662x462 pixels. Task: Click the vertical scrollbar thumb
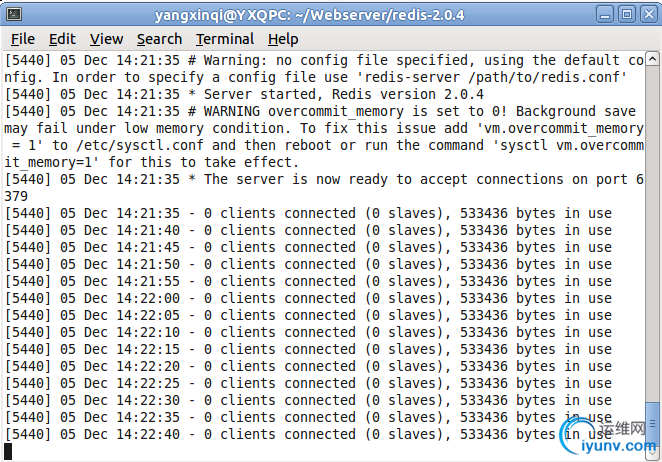(652, 424)
